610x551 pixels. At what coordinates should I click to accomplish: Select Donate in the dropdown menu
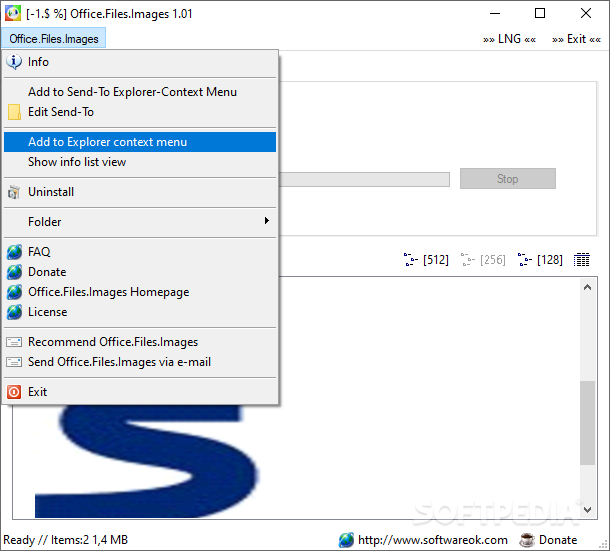(140, 272)
